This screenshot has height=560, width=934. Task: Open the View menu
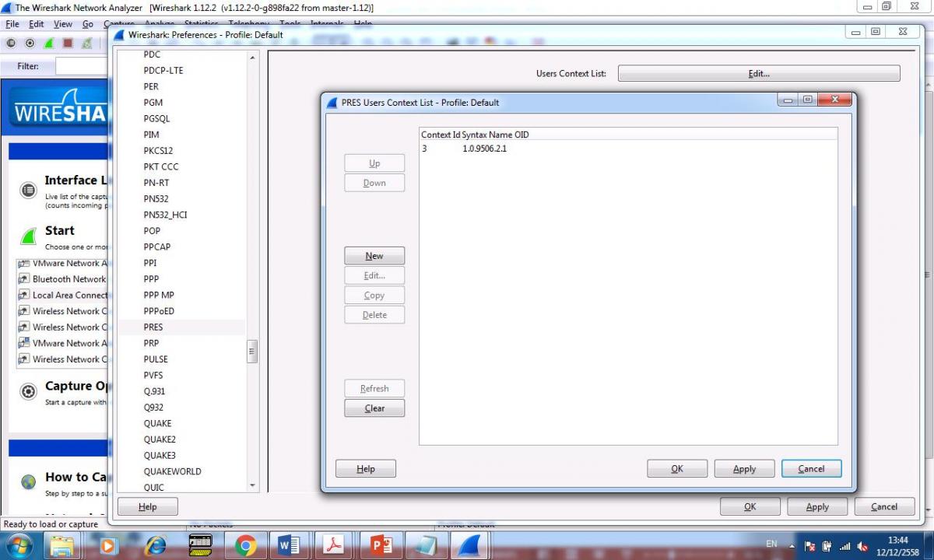[x=63, y=24]
